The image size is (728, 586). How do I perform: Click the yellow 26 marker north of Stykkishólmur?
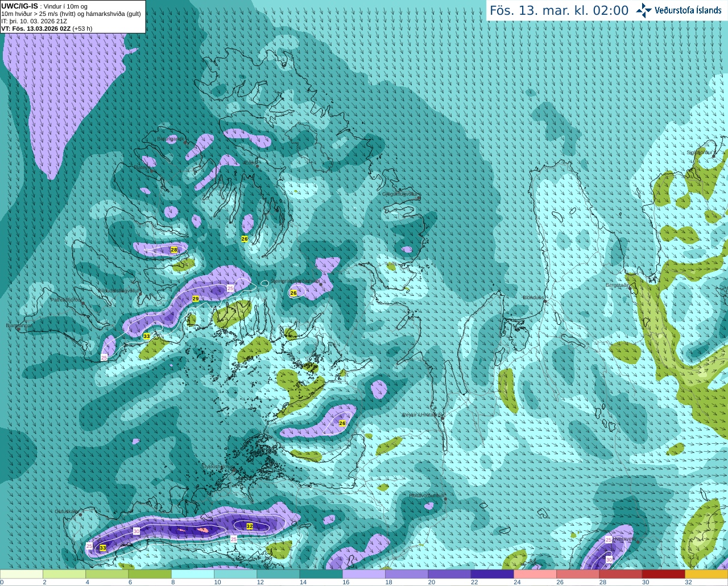pyautogui.click(x=342, y=423)
